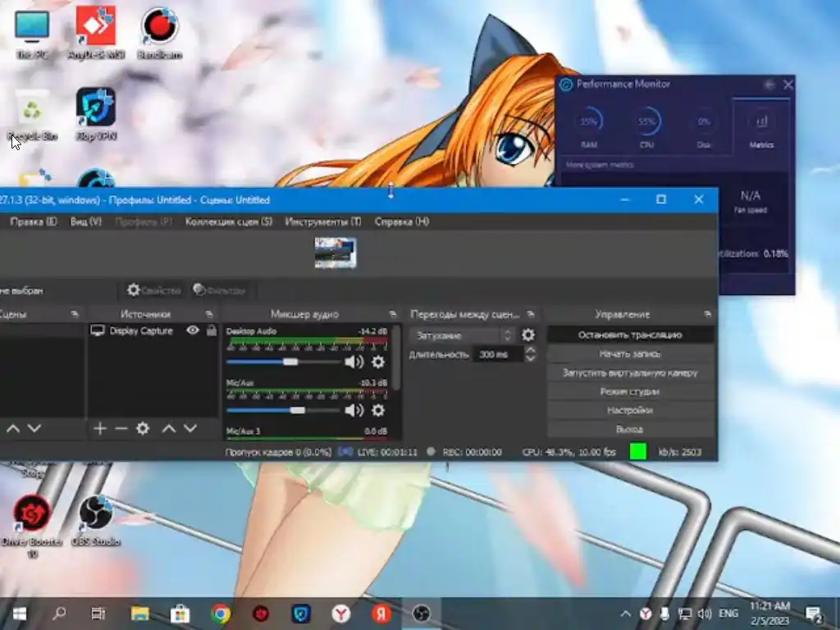Pop out the Sources dock panel
Screen dimensions: 840x630
click(209, 314)
